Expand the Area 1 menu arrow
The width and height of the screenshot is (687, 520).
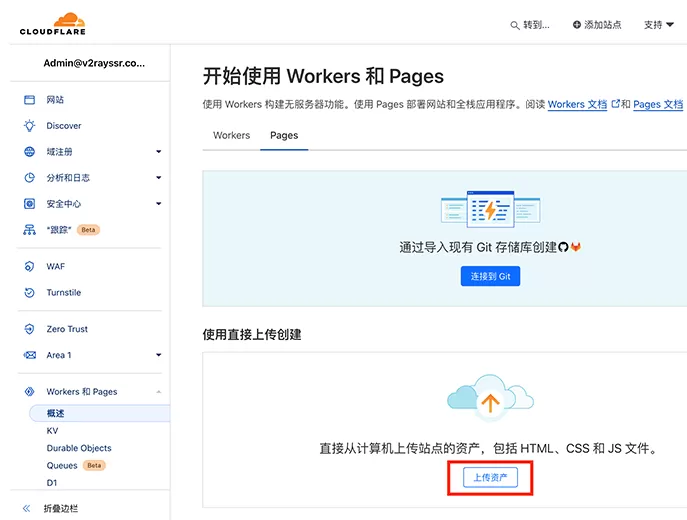[159, 355]
